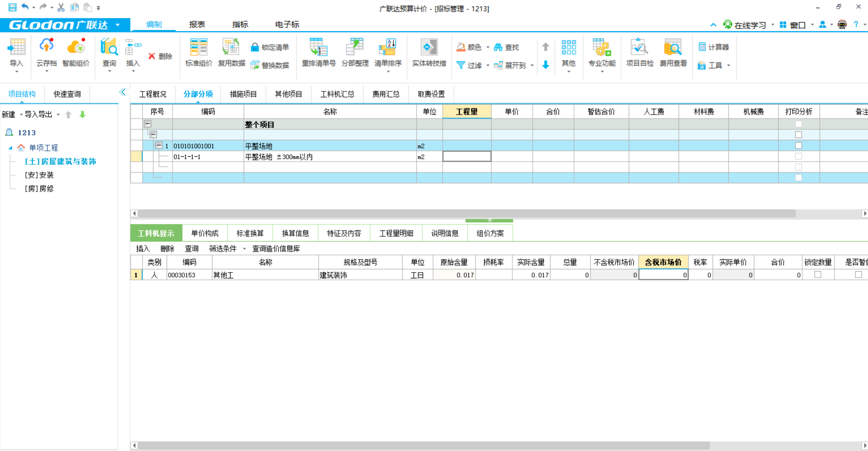Click the undo arrow in title bar
The width and height of the screenshot is (868, 451).
(x=25, y=7)
